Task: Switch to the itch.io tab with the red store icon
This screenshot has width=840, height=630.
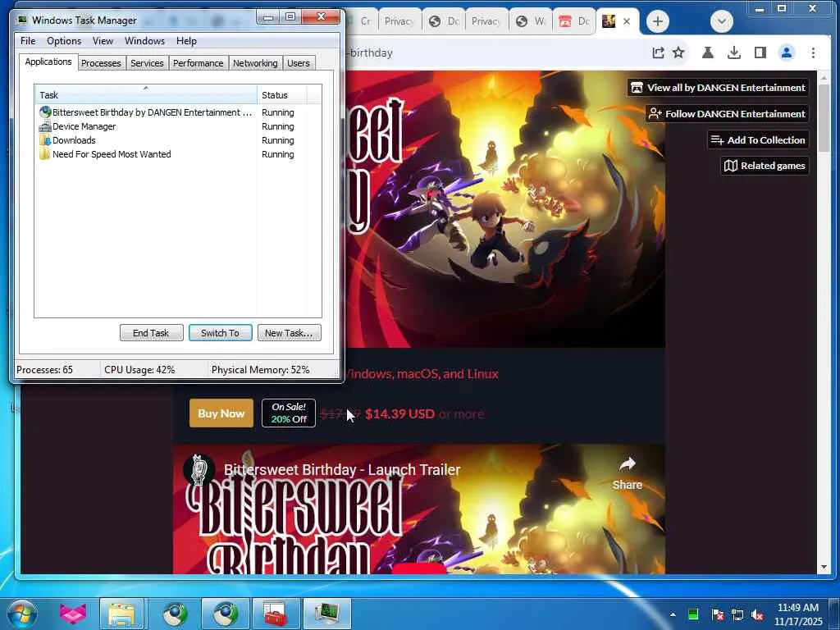Action: tap(574, 21)
